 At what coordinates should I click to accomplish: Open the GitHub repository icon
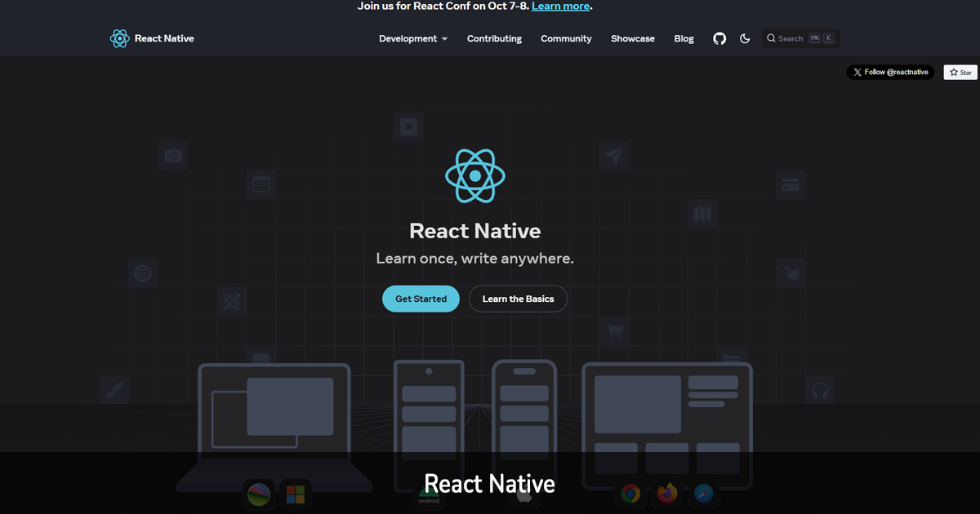click(x=719, y=38)
